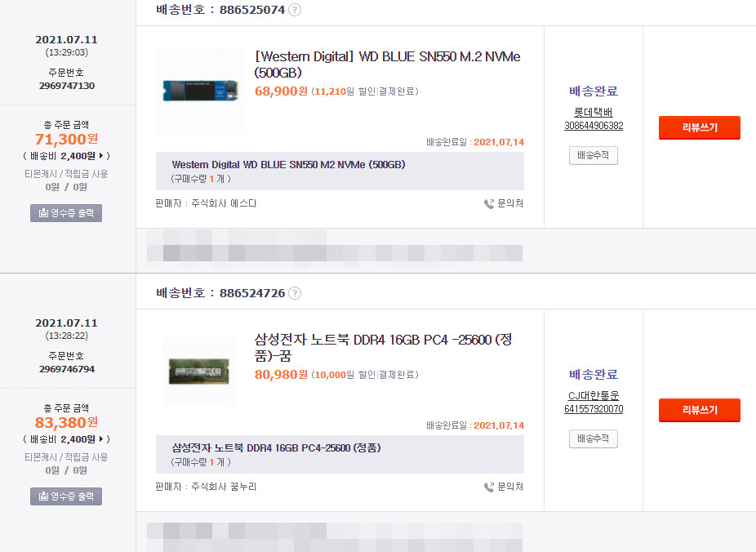Expand shipping fee arrow under 83,380원
Image resolution: width=756 pixels, height=552 pixels.
(101, 439)
